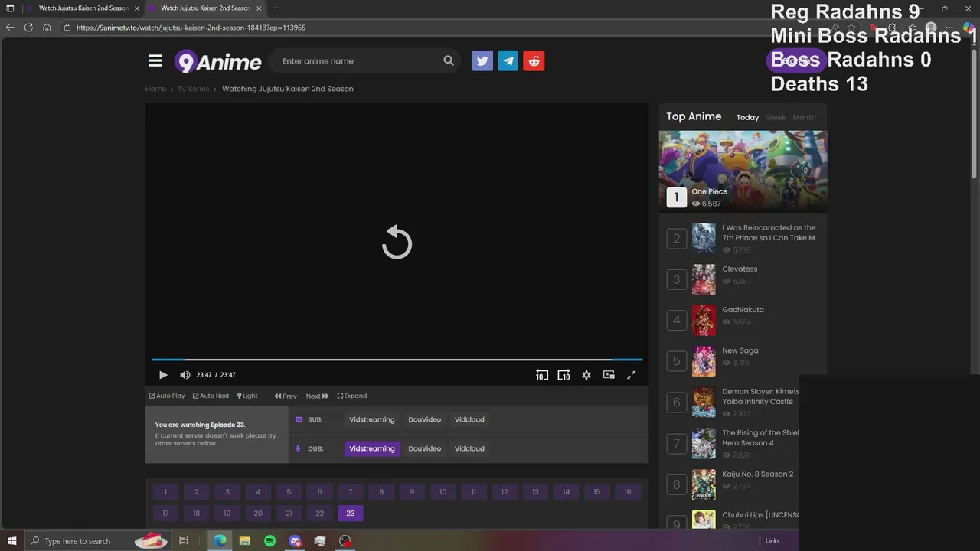Open the OBS icon in taskbar
The image size is (980, 551).
coord(345,541)
